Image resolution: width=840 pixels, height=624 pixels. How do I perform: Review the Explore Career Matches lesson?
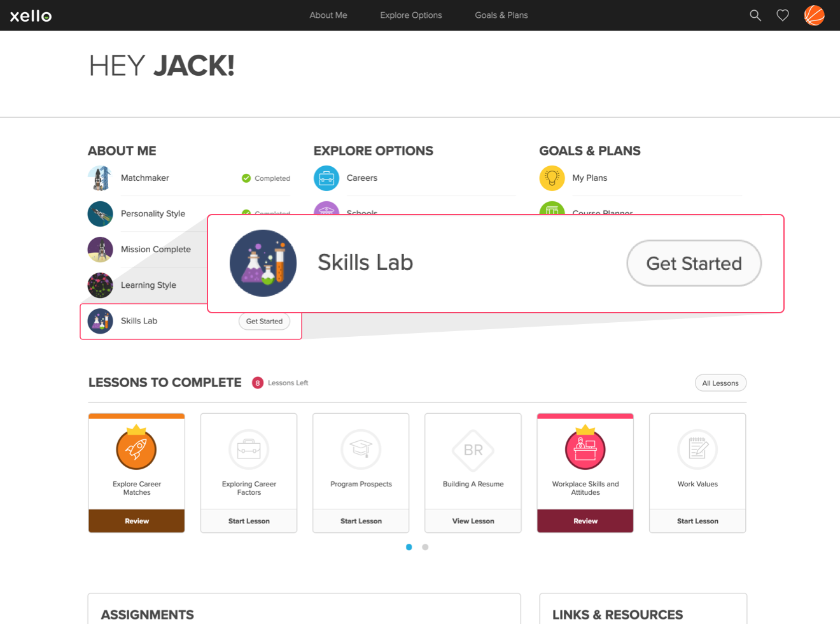[x=137, y=521]
